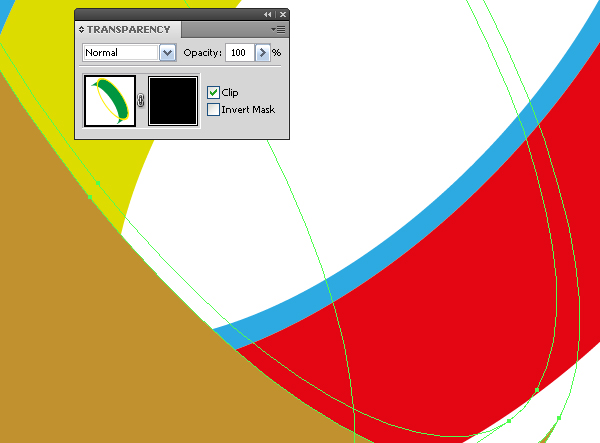The width and height of the screenshot is (600, 443).
Task: Click the Opacity label
Action: [x=202, y=53]
